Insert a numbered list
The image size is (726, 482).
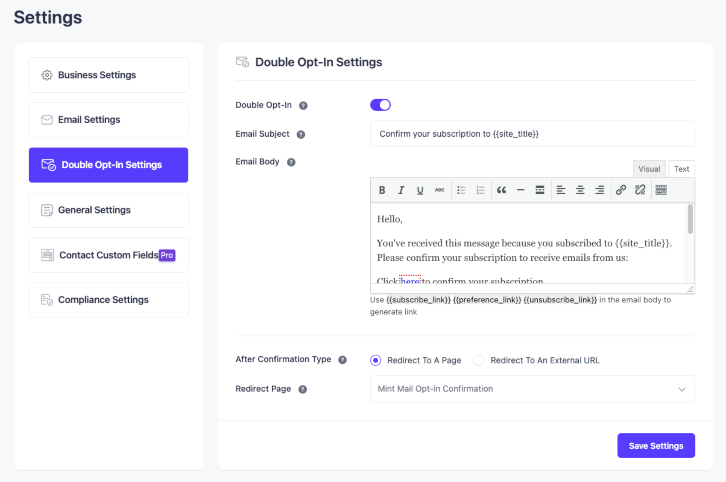[x=481, y=190]
